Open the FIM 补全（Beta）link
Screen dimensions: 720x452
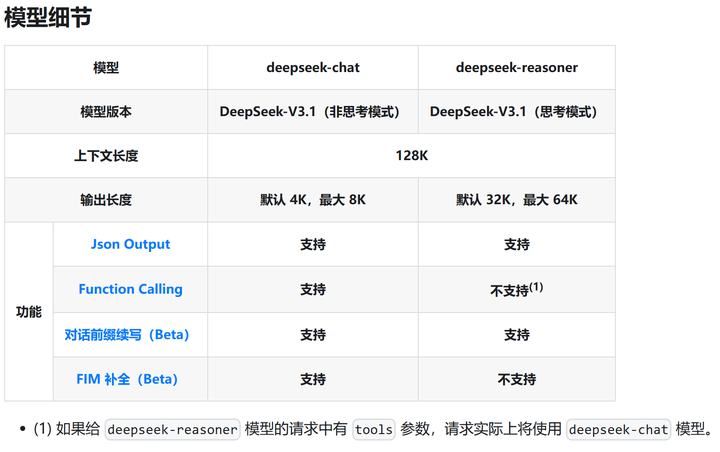[x=127, y=379]
